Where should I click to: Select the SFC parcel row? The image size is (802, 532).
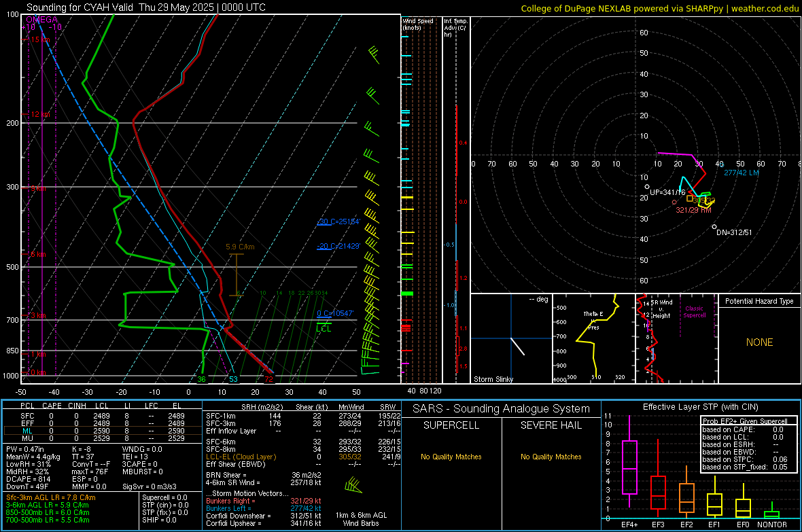click(103, 416)
